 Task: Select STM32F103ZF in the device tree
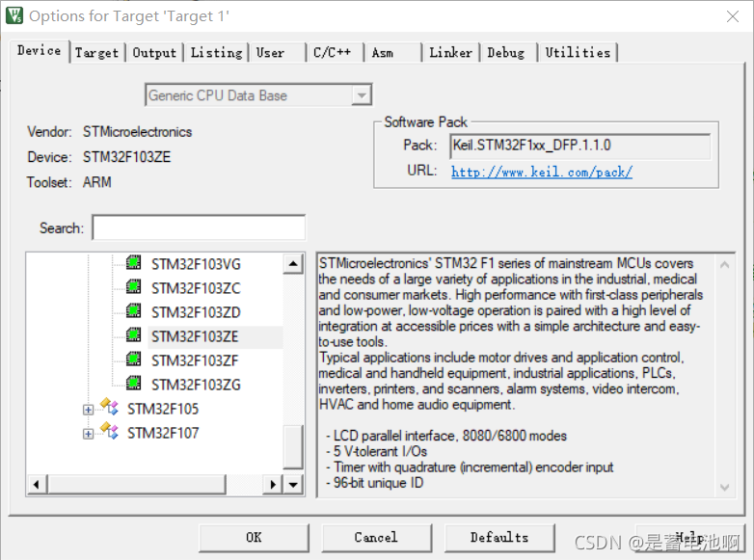(x=195, y=360)
